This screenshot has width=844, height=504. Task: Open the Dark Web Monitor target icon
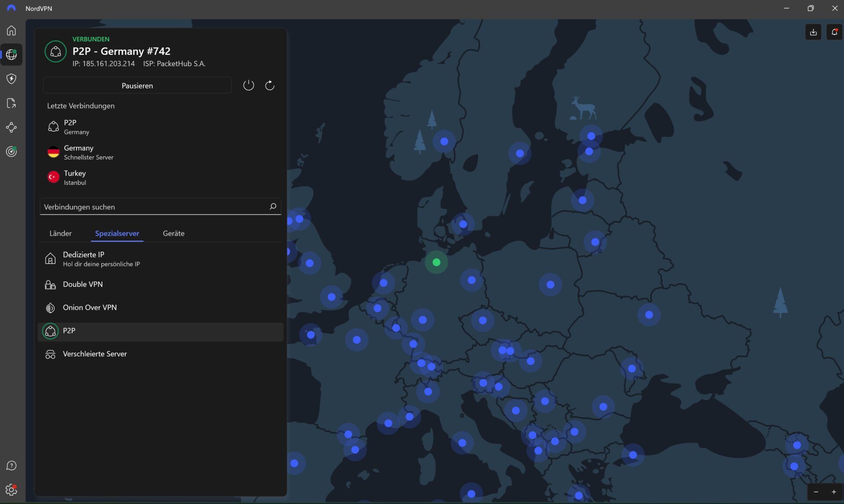coord(11,152)
